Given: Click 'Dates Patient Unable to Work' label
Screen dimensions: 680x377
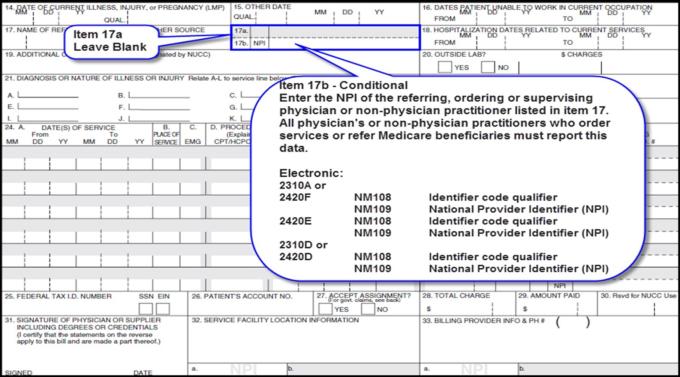Looking at the screenshot, I should [537, 7].
